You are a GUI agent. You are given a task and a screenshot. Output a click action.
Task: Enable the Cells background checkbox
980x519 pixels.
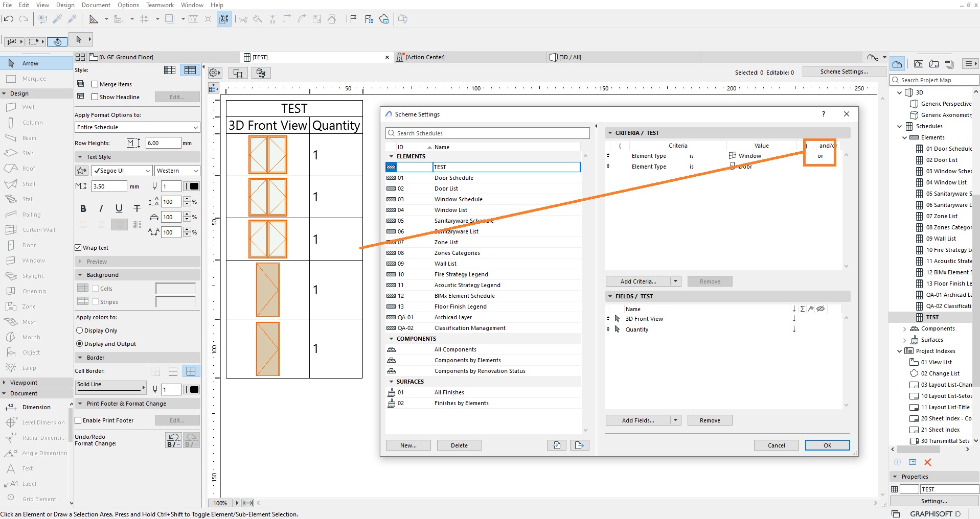(x=96, y=289)
